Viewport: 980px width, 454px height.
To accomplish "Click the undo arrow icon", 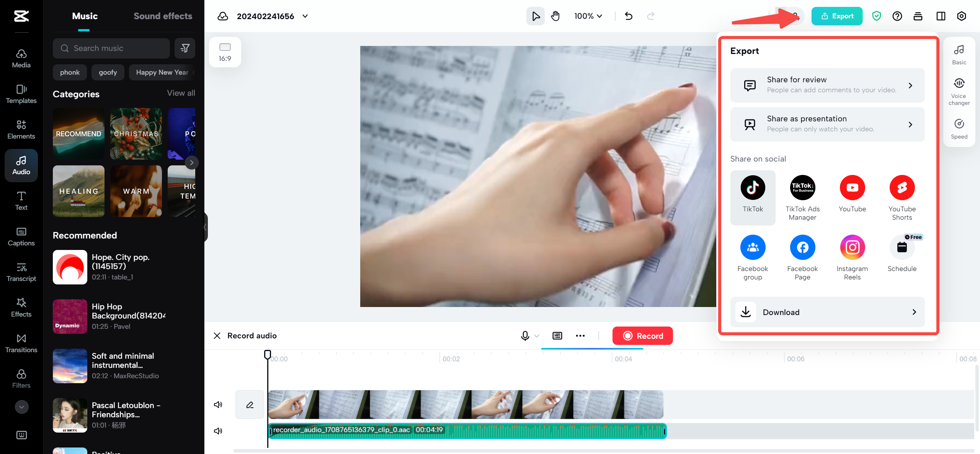I will pos(629,16).
